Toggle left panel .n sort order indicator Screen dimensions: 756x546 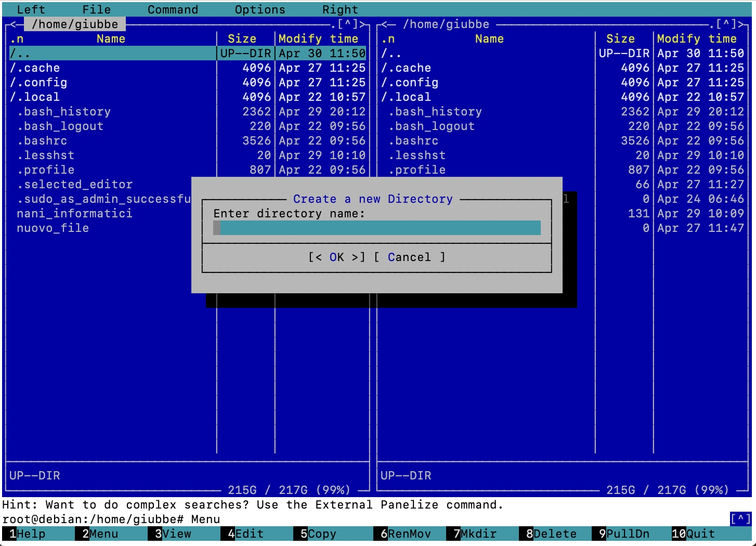click(x=17, y=39)
